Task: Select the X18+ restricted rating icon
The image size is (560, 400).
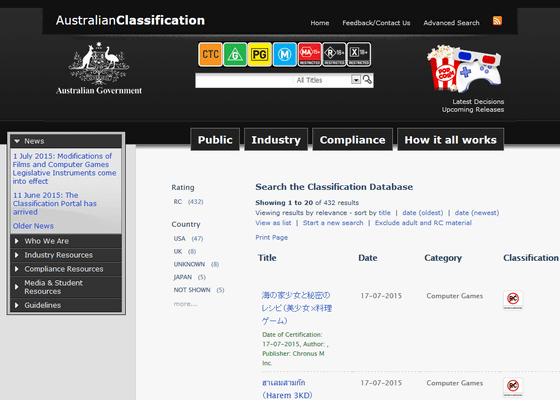Action: pos(359,54)
